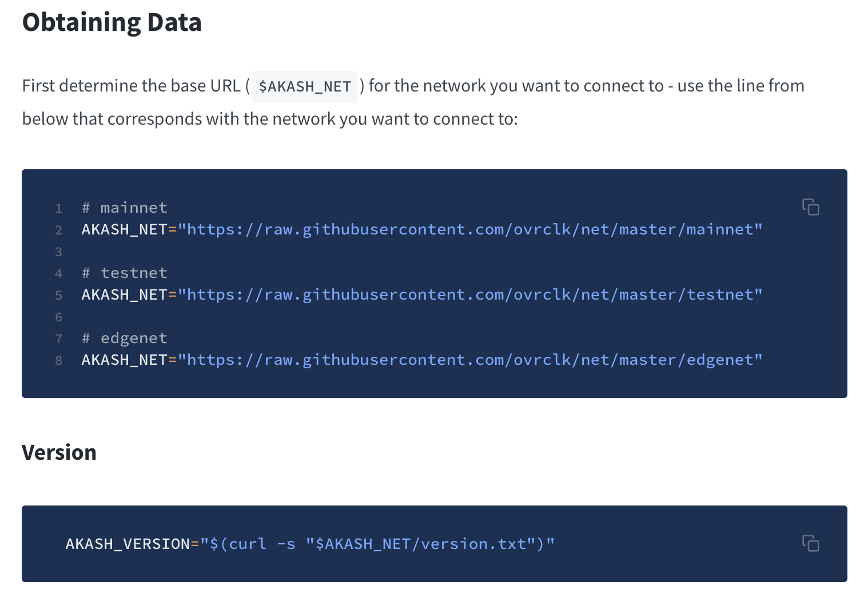Click line number 6 in code block

point(58,317)
